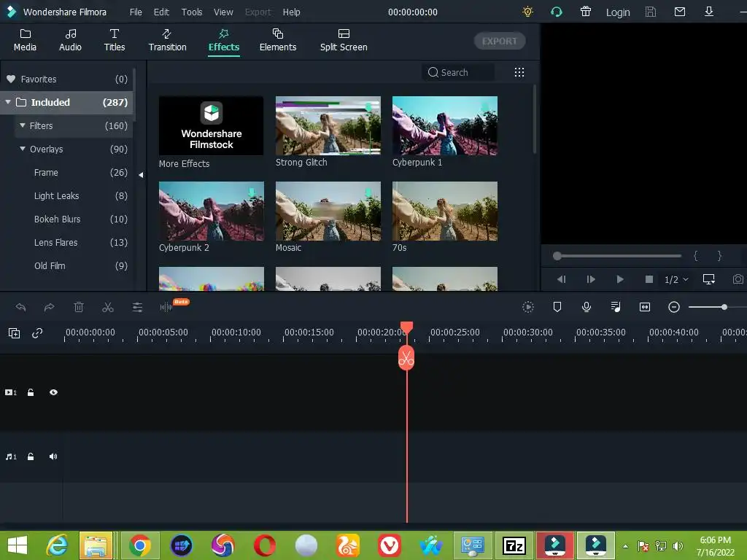Click the redo arrow
The width and height of the screenshot is (747, 560).
[49, 307]
